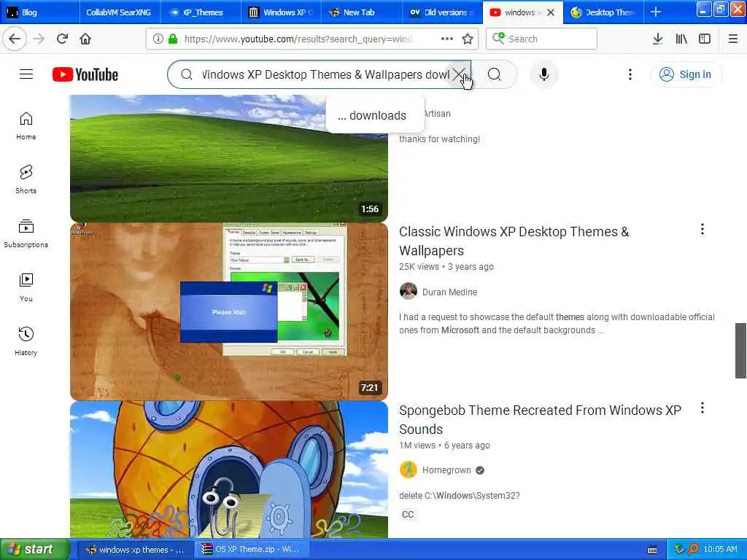Click the Windows Start button
The width and height of the screenshot is (747, 560).
click(35, 549)
